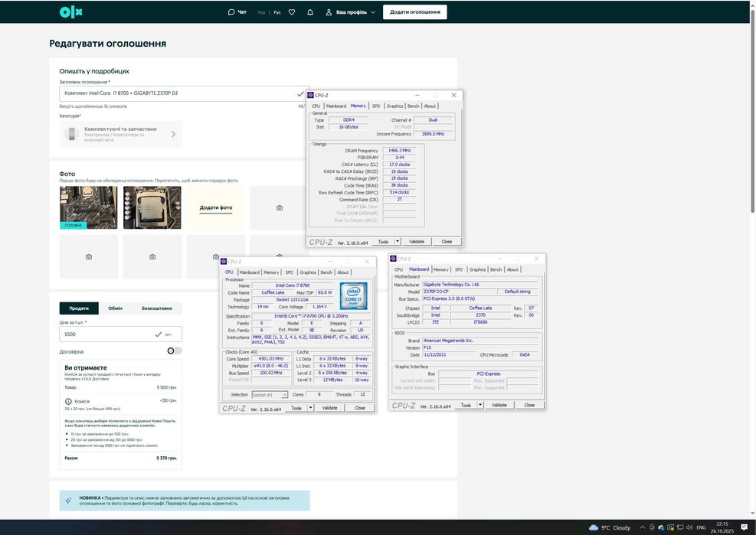Open the network tray icon

click(680, 527)
